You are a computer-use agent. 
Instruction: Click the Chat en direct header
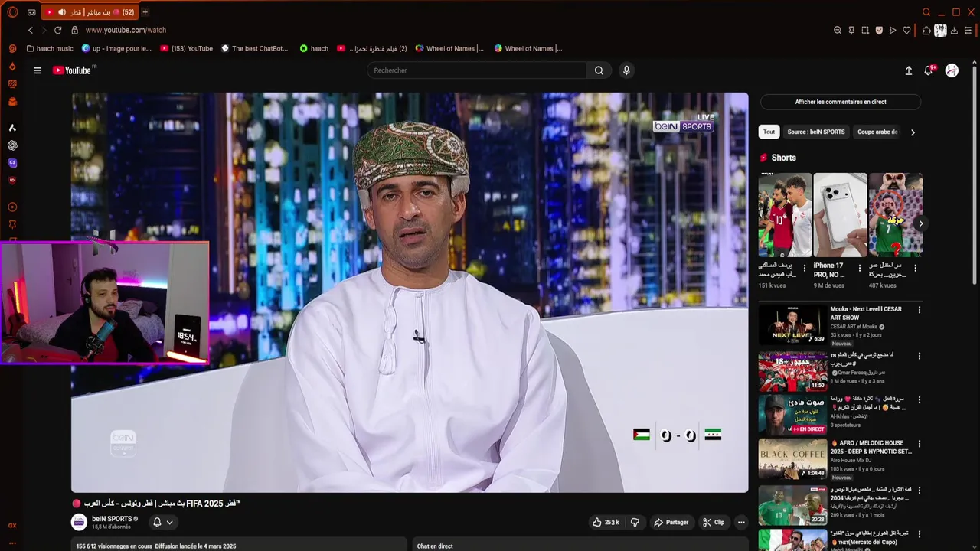coord(435,546)
